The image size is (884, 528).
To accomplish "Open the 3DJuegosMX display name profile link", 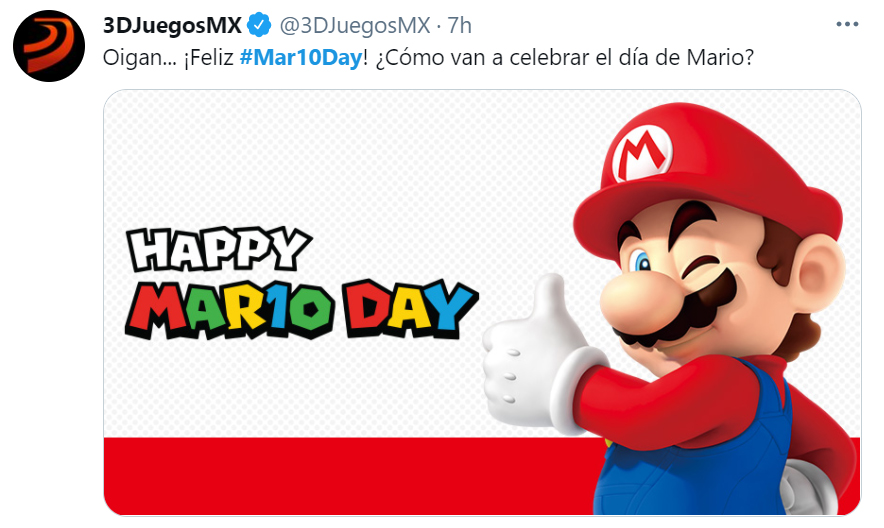I will (x=172, y=25).
